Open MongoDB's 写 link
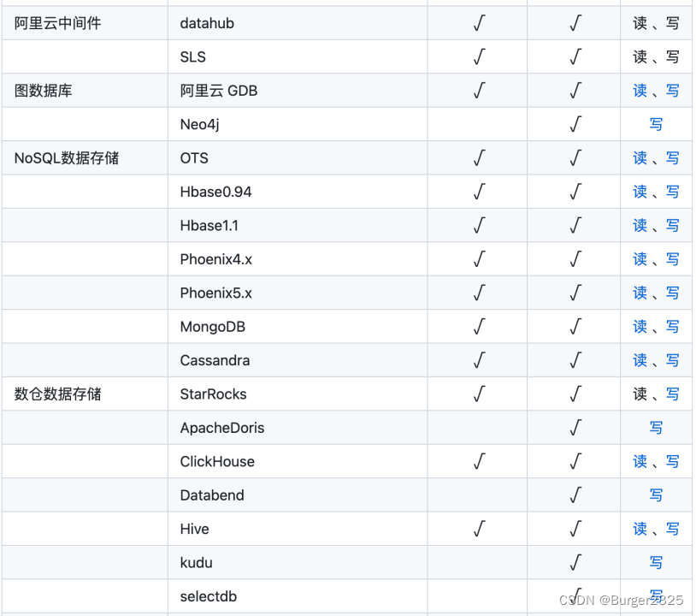This screenshot has height=616, width=696. [x=672, y=327]
